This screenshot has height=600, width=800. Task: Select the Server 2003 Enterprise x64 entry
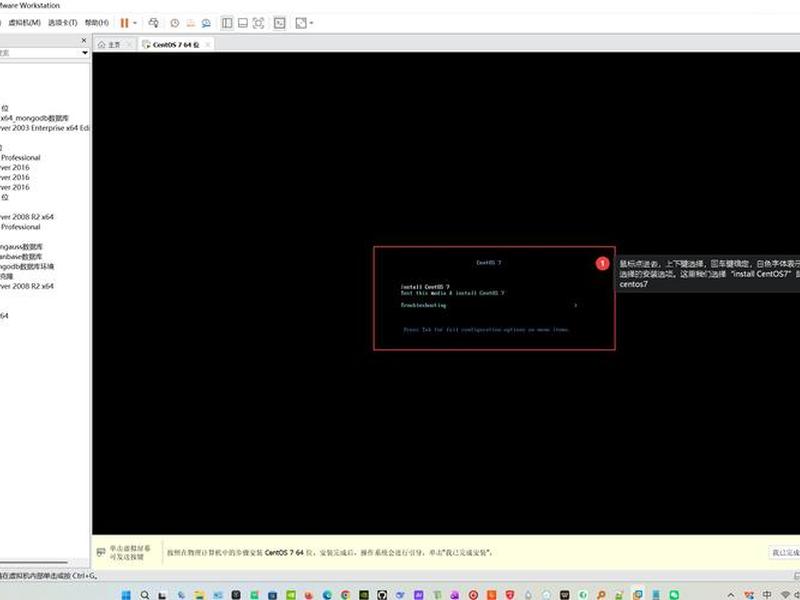point(45,128)
